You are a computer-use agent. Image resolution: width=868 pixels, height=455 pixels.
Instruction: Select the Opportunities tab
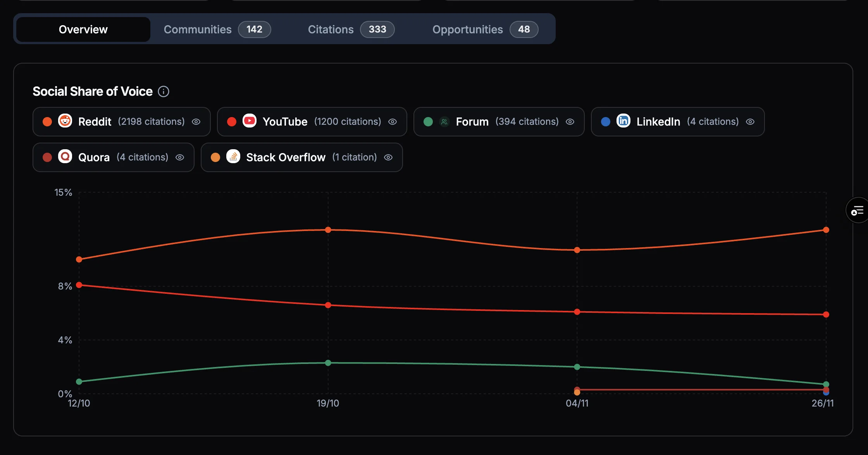point(468,29)
